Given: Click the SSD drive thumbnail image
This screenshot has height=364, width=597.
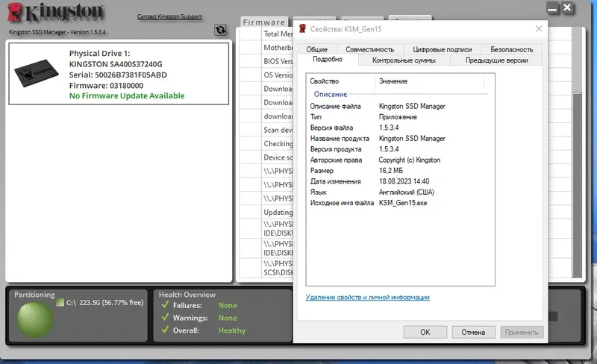Looking at the screenshot, I should click(x=36, y=73).
